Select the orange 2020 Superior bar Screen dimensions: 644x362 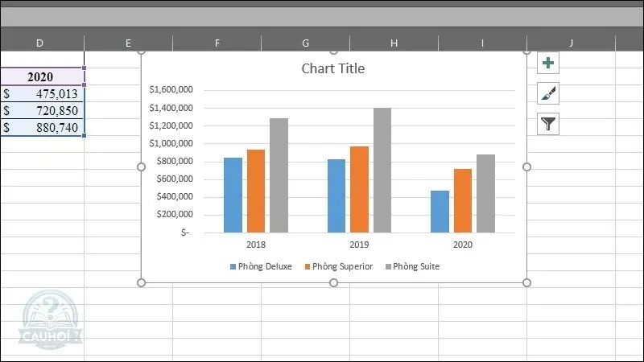coord(463,200)
